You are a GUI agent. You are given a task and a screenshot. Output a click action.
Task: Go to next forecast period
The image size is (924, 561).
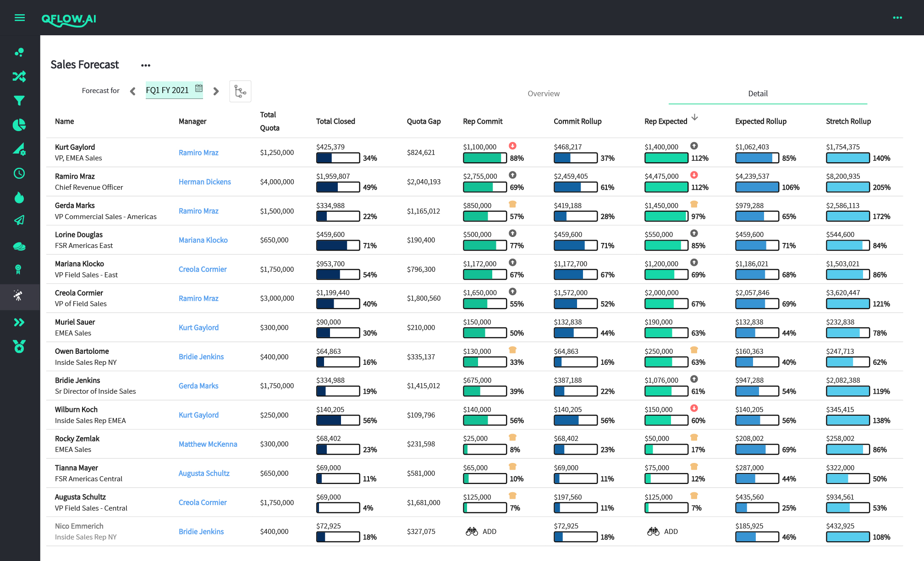[x=216, y=91]
